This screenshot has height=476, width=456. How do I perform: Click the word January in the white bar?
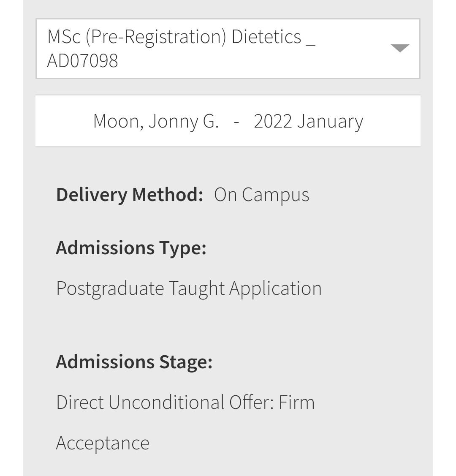(x=330, y=122)
